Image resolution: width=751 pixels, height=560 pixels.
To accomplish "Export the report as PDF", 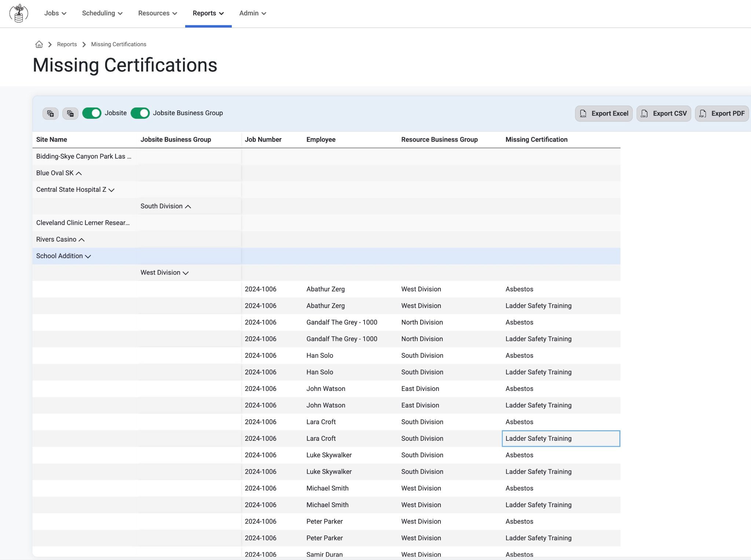I will pyautogui.click(x=722, y=114).
